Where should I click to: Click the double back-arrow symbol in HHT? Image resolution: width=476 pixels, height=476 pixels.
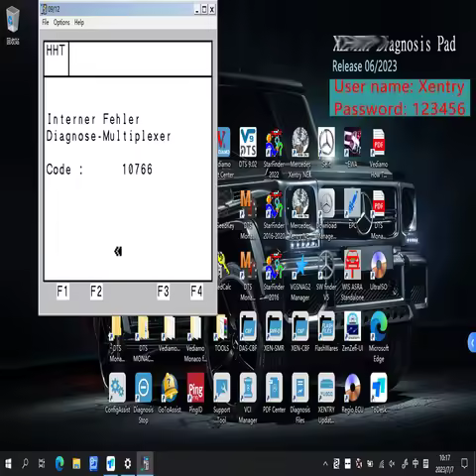click(x=118, y=252)
